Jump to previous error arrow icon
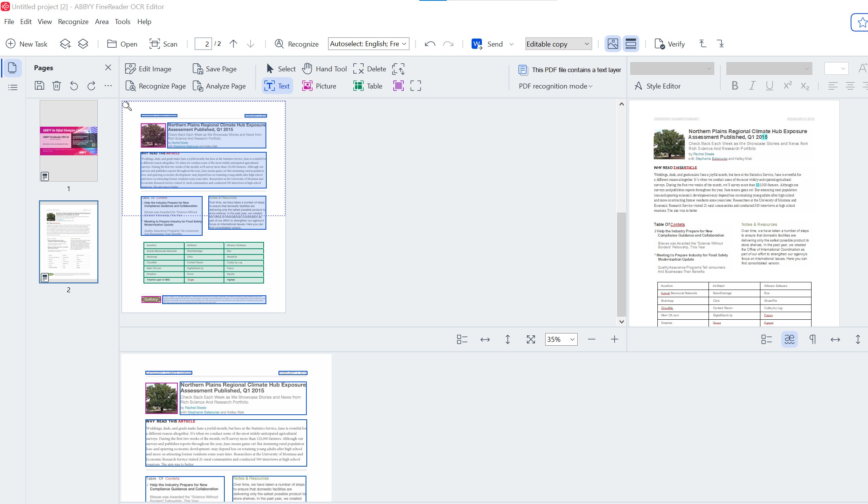868x504 pixels. tap(702, 43)
